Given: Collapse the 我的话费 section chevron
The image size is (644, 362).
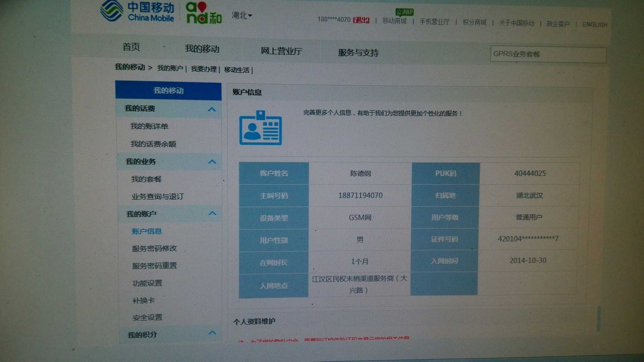Looking at the screenshot, I should point(212,109).
